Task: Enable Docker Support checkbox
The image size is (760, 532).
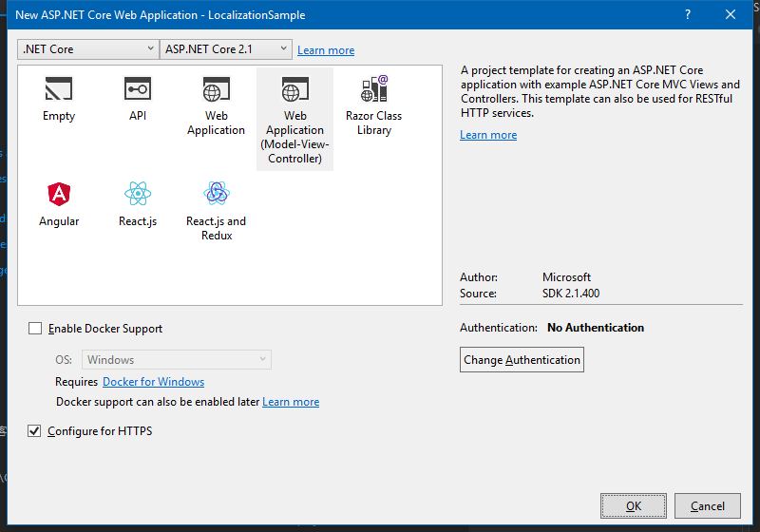Action: pyautogui.click(x=35, y=329)
